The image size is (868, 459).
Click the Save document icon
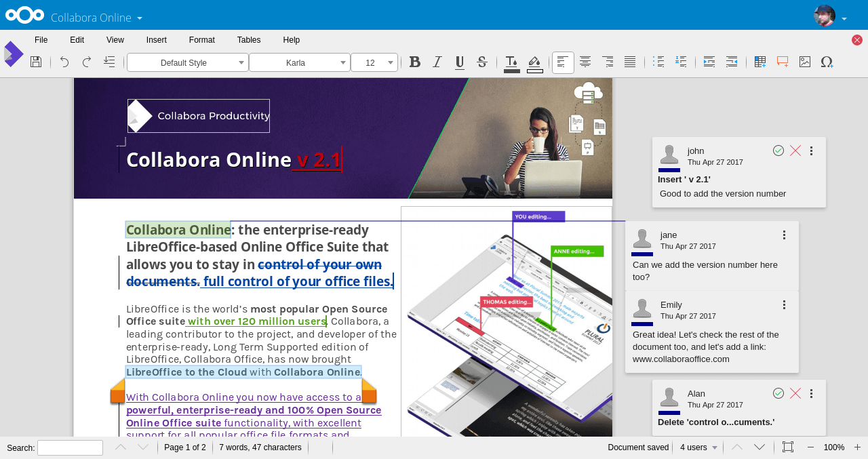[x=36, y=62]
